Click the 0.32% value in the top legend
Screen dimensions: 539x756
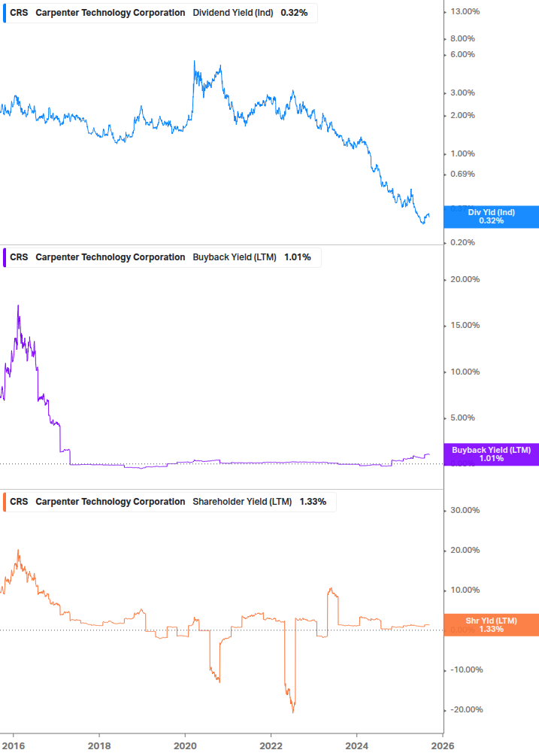(294, 13)
